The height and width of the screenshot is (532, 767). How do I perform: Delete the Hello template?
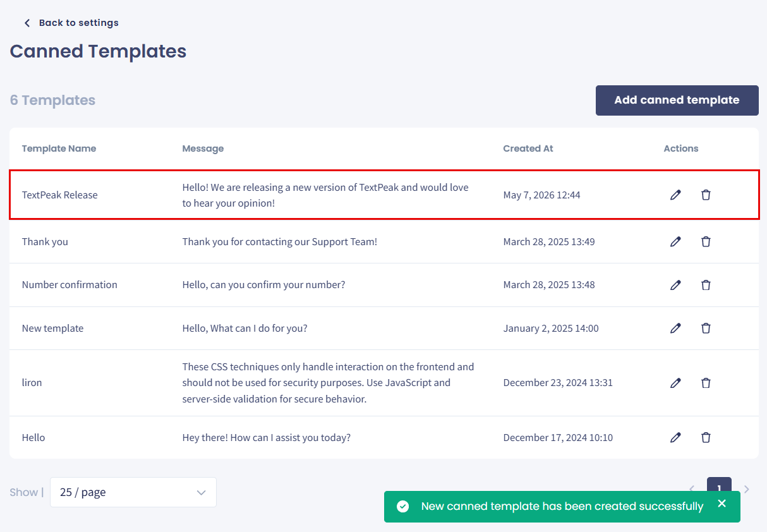tap(706, 438)
